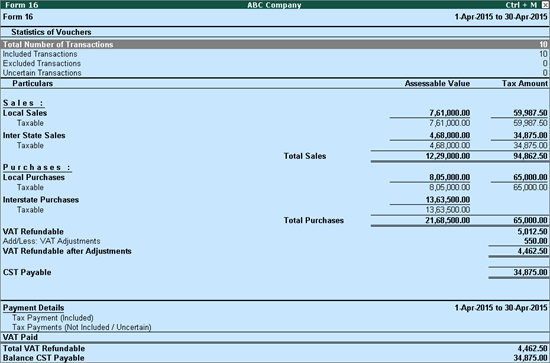Select VAT Refundable after Adjustments row

tap(275, 251)
